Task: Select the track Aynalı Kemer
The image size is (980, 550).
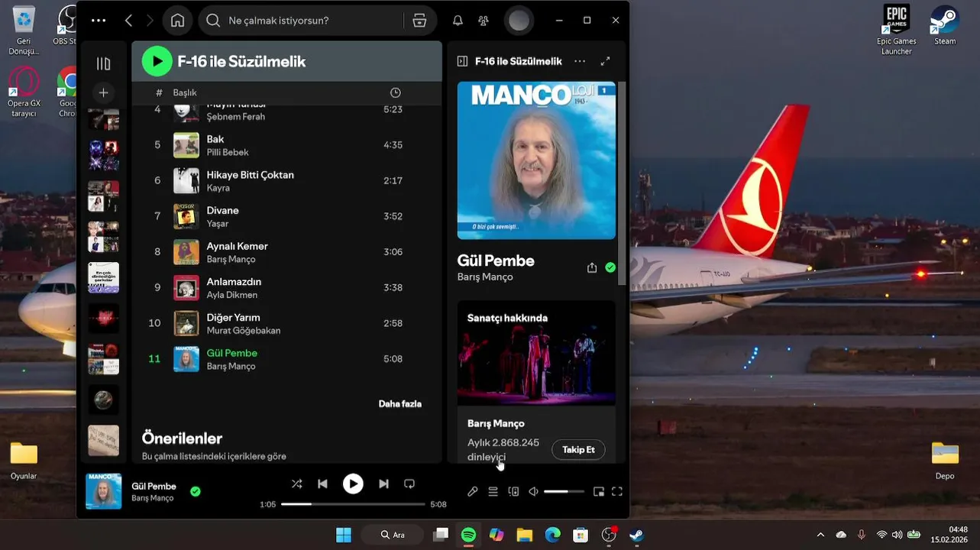Action: click(286, 252)
